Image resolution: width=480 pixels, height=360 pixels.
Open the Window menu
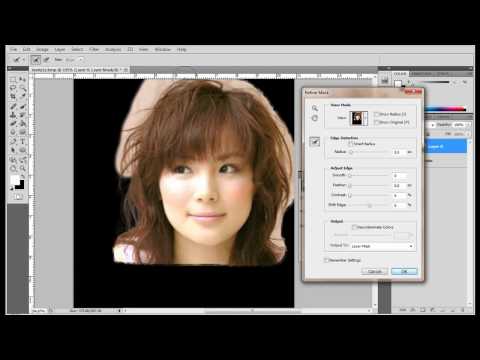pyautogui.click(x=163, y=49)
